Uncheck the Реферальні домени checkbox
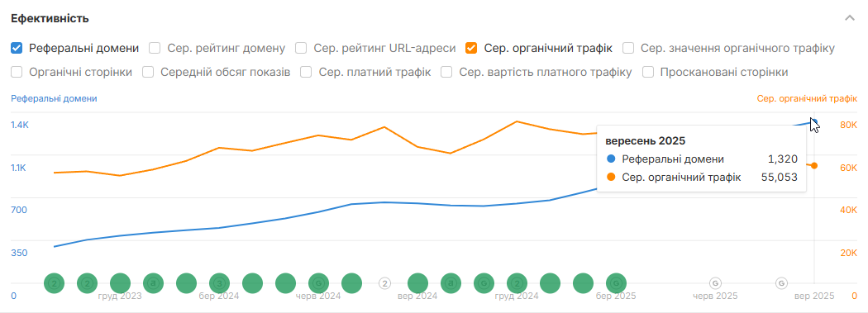This screenshot has width=868, height=313. 17,48
